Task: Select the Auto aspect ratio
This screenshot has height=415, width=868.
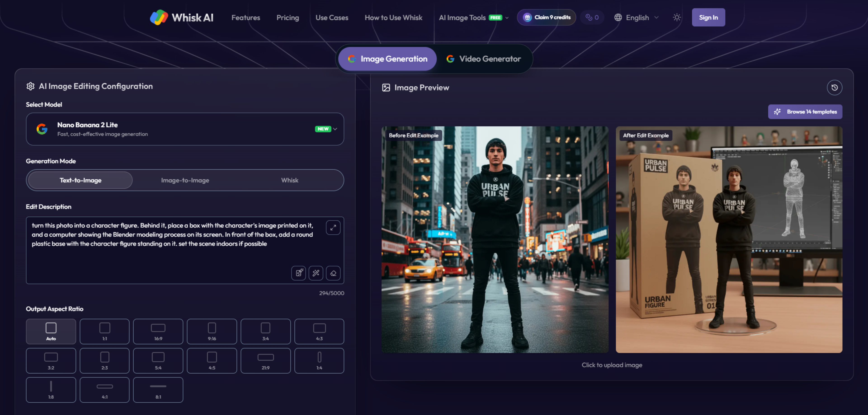Action: coord(51,331)
